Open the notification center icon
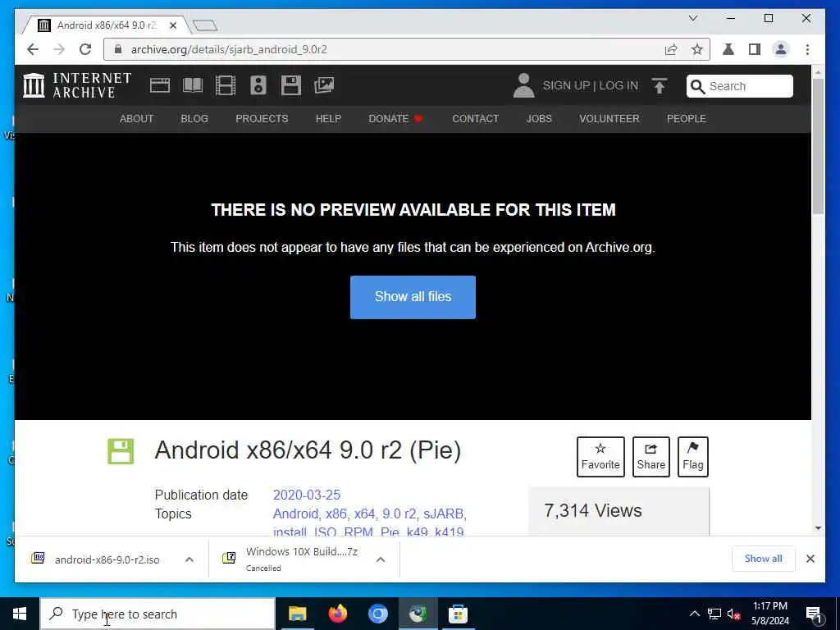840x630 pixels. pos(813,614)
